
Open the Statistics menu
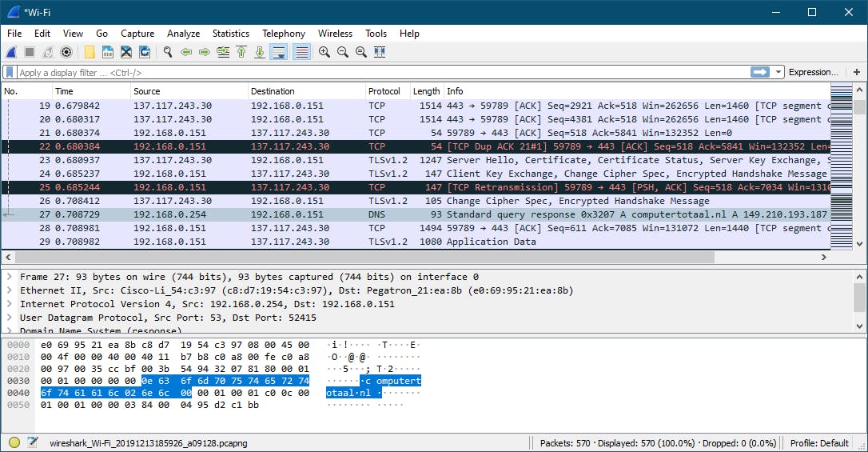230,34
